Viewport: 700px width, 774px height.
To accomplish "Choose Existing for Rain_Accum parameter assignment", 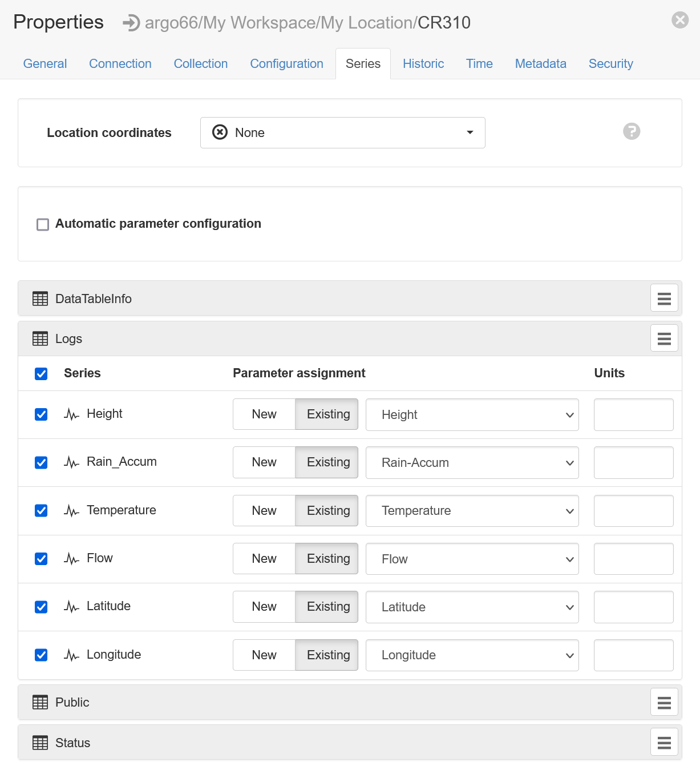I will 327,462.
